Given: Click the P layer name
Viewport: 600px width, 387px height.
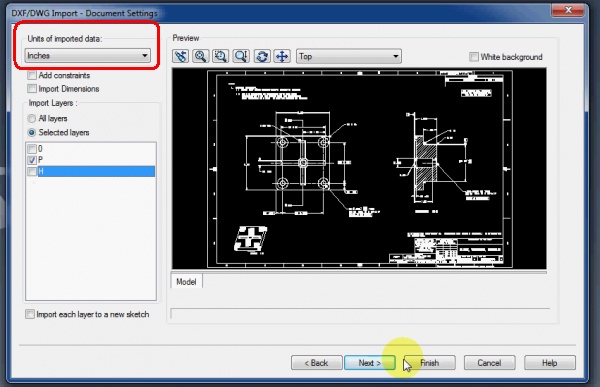Looking at the screenshot, I should click(41, 160).
